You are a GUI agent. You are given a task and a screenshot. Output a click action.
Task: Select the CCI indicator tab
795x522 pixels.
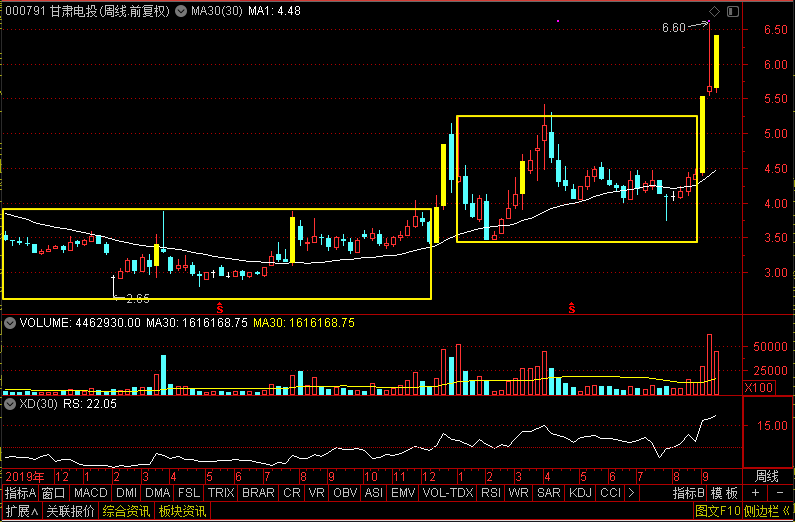point(610,493)
